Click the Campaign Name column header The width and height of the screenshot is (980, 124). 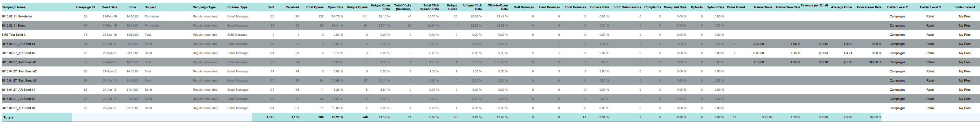[13, 7]
